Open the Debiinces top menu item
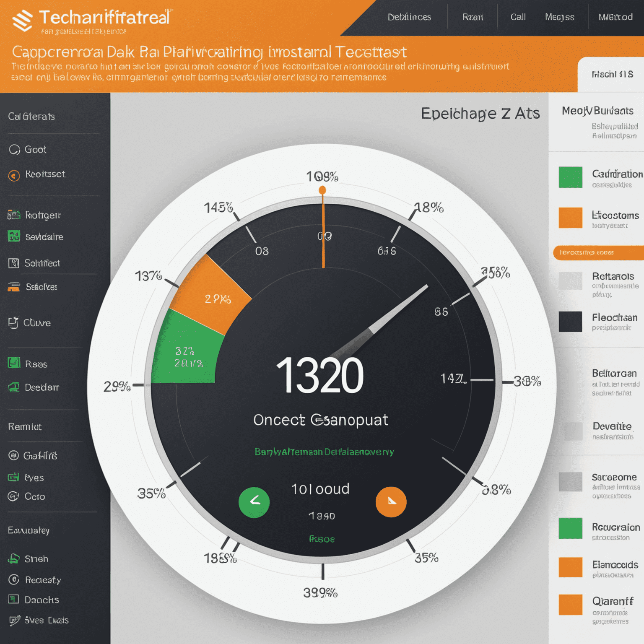Screen dimensions: 644x644 point(409,17)
